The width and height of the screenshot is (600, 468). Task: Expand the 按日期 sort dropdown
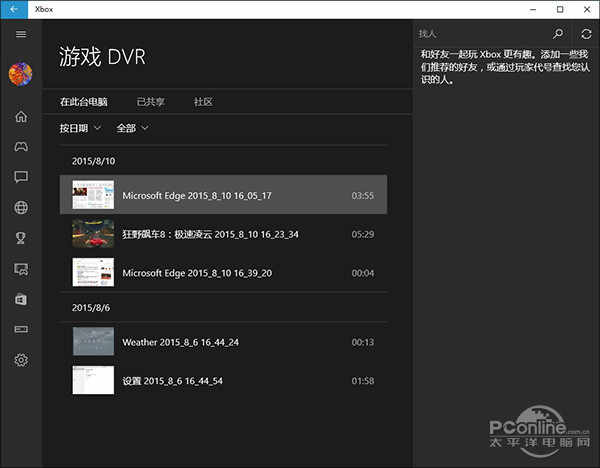81,128
